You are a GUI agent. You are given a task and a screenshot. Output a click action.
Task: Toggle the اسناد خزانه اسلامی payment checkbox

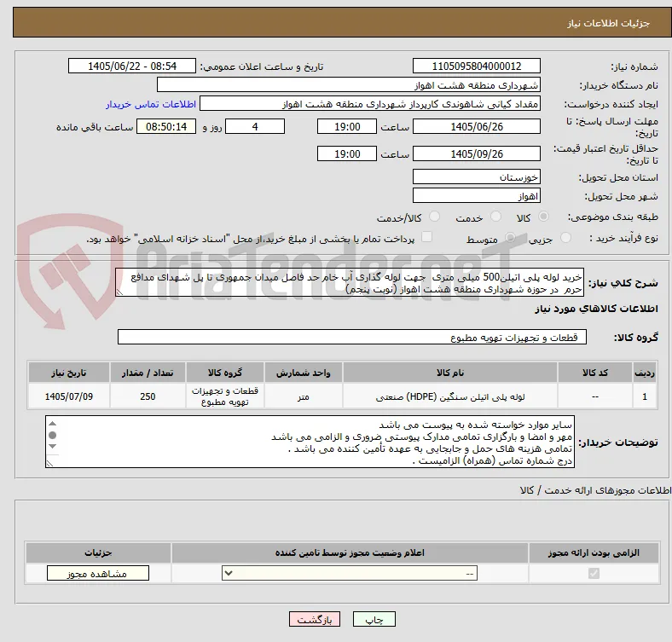[x=426, y=237]
